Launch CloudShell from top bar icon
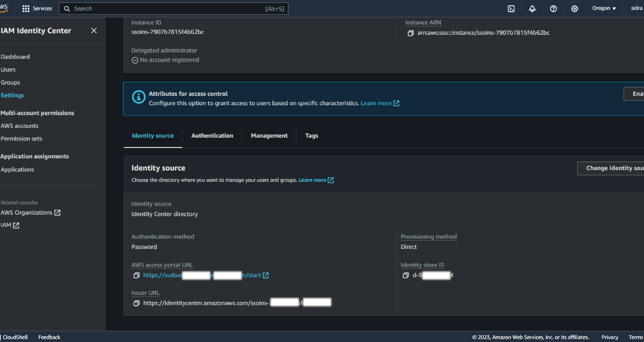The height and width of the screenshot is (342, 644). click(x=511, y=9)
